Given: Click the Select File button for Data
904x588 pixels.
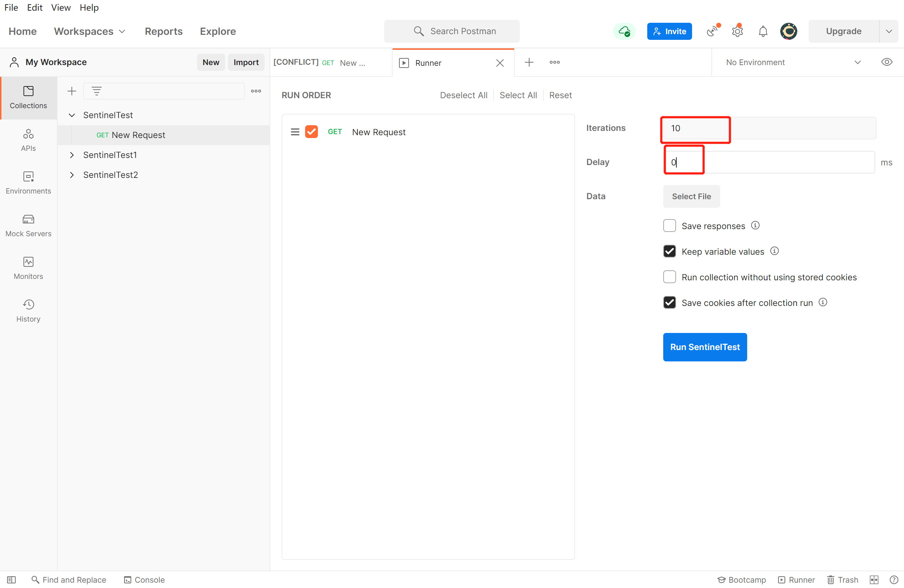Looking at the screenshot, I should 691,196.
